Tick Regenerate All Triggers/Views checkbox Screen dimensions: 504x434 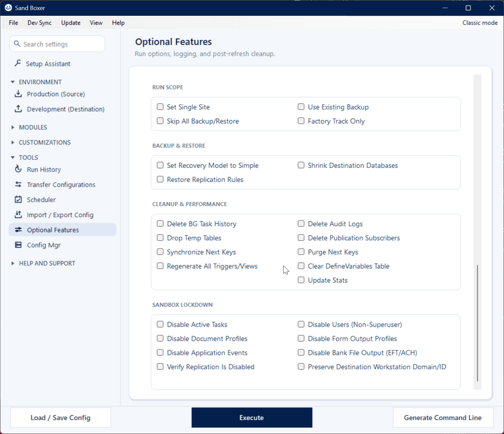(160, 266)
